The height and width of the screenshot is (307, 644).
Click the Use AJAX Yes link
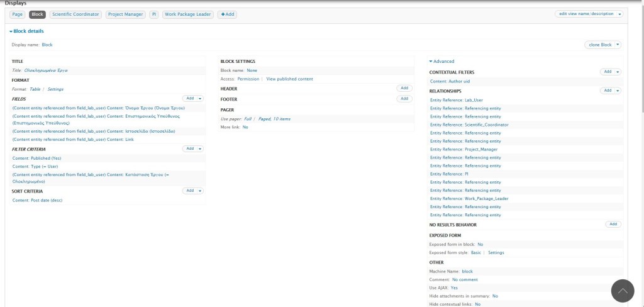[x=454, y=287]
